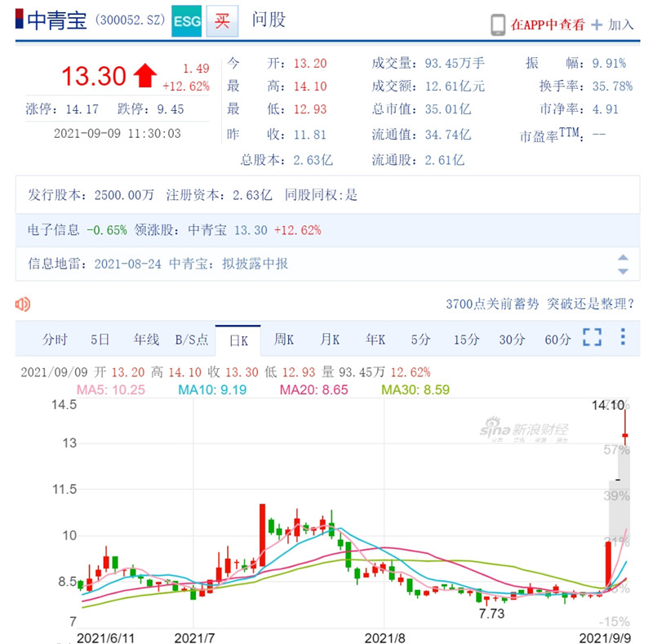This screenshot has height=644, width=653.
Task: Switch to the B/S点 tab
Action: point(192,340)
